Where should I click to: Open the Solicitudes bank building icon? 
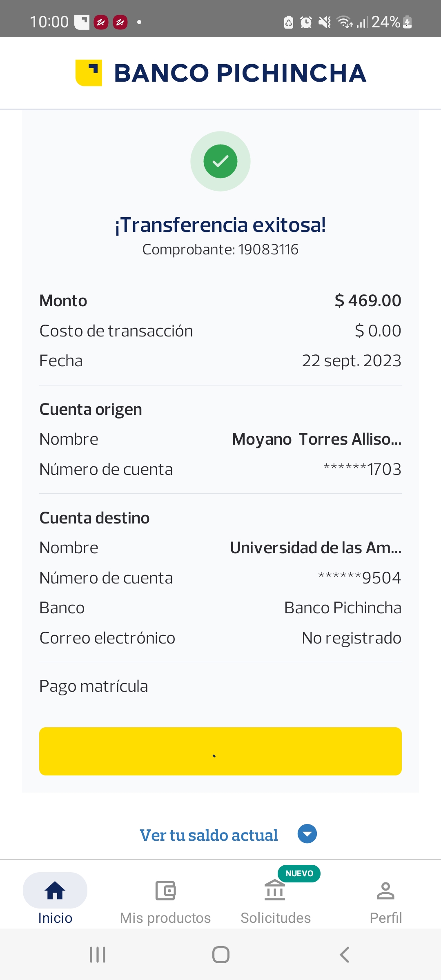(x=275, y=891)
